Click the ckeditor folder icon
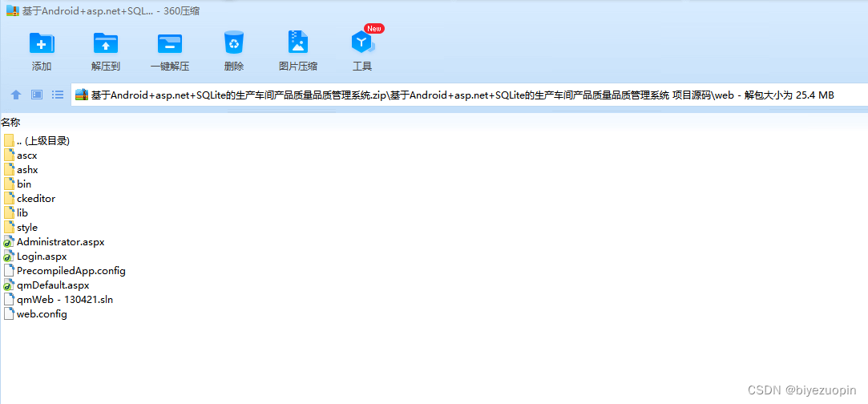 point(9,198)
